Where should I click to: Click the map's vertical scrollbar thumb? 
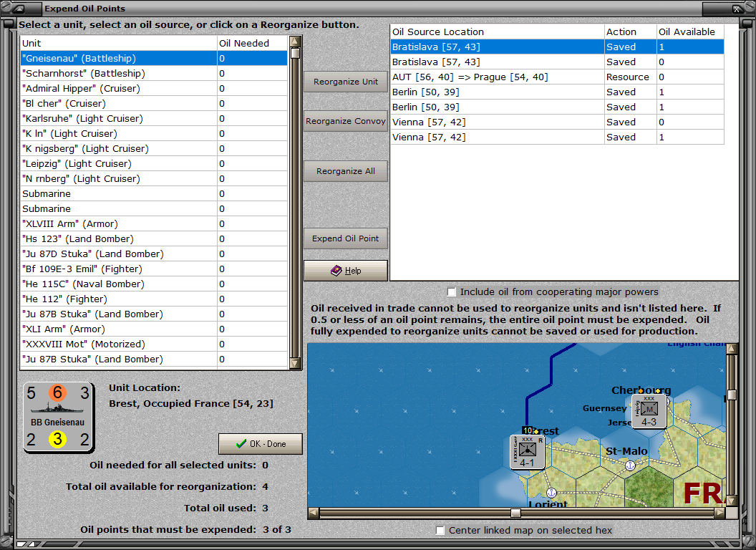[732, 395]
